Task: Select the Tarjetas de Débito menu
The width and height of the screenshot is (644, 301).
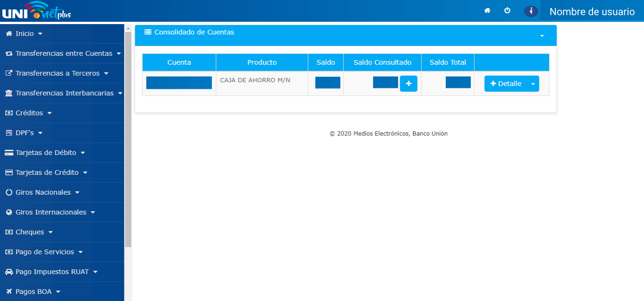Action: (46, 153)
